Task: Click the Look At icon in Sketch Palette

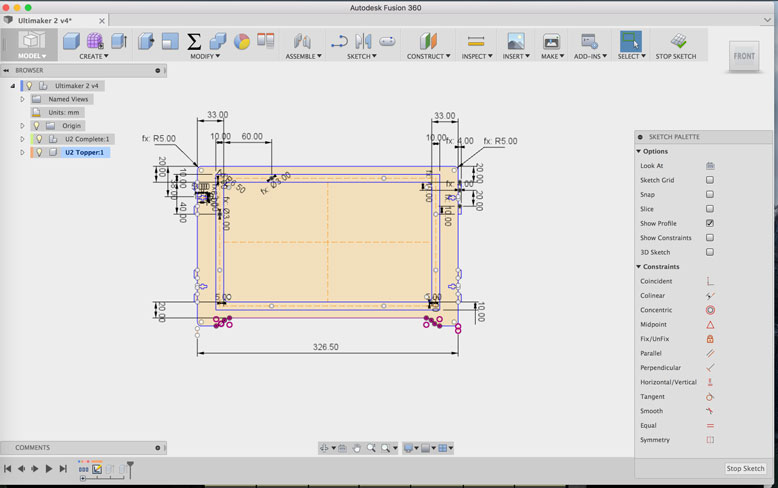Action: tap(710, 166)
